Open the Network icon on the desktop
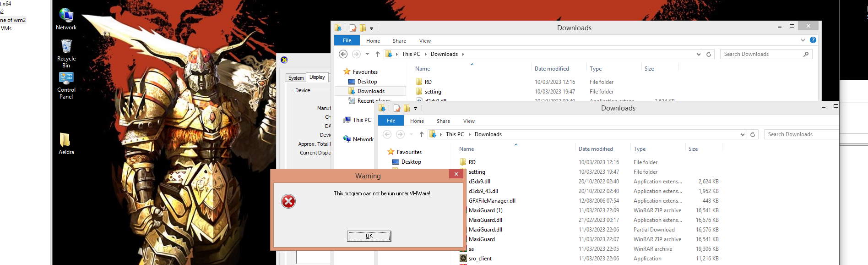Image resolution: width=868 pixels, height=265 pixels. (x=66, y=19)
